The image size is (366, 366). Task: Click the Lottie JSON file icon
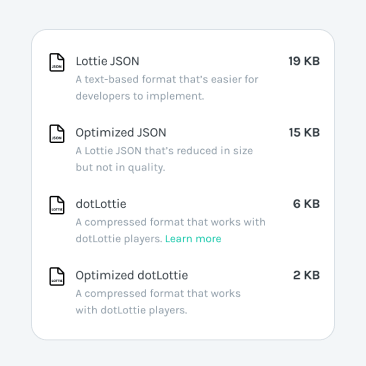(x=57, y=62)
